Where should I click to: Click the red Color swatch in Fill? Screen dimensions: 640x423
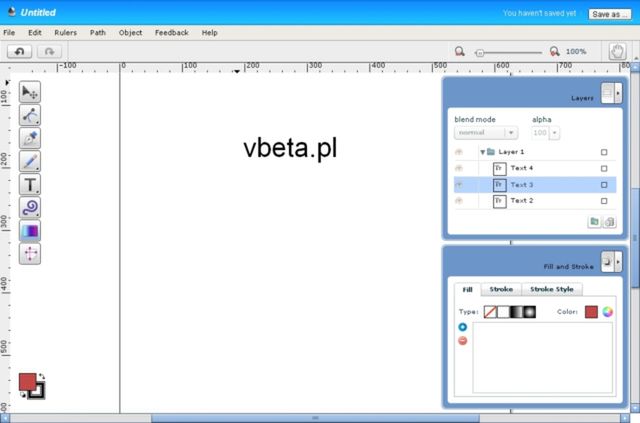pos(591,312)
